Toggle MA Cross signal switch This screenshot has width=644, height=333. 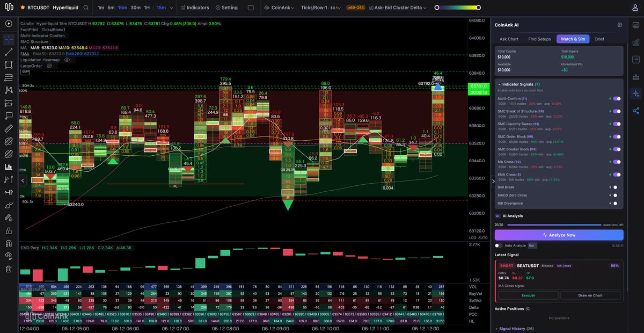(616, 162)
